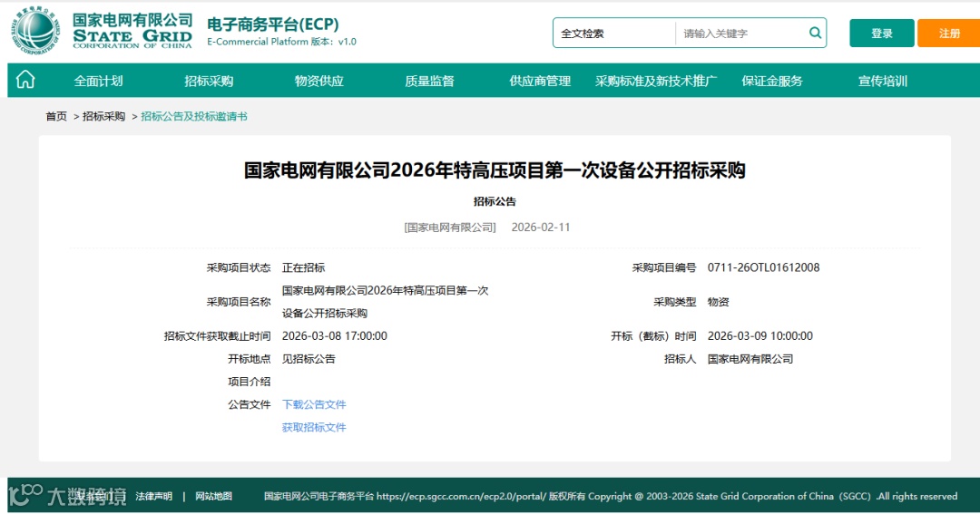Click the 注册 register button
The width and height of the screenshot is (980, 514).
[x=949, y=34]
